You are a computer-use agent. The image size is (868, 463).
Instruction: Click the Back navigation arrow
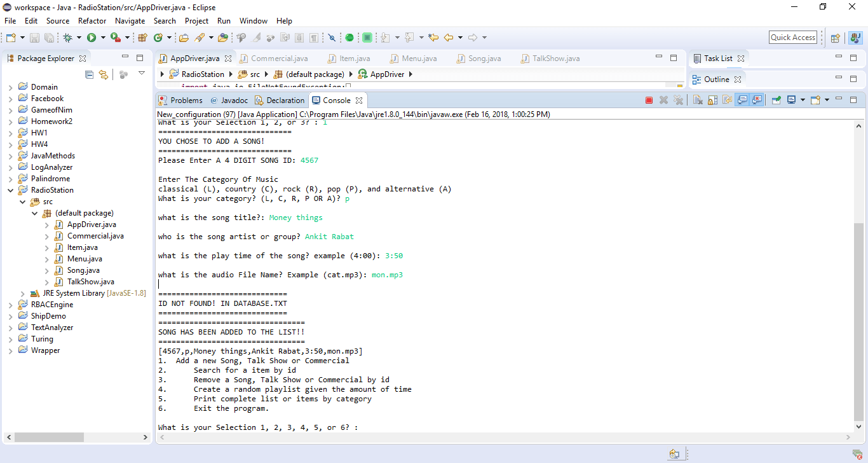(449, 38)
